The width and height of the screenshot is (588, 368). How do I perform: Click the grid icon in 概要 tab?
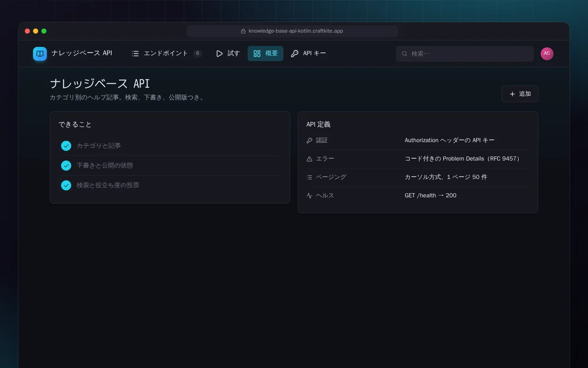tap(257, 53)
